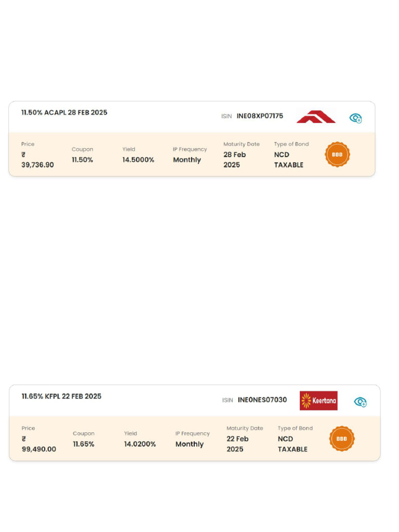Click the 22 Feb 2025 maturity date

tap(237, 444)
